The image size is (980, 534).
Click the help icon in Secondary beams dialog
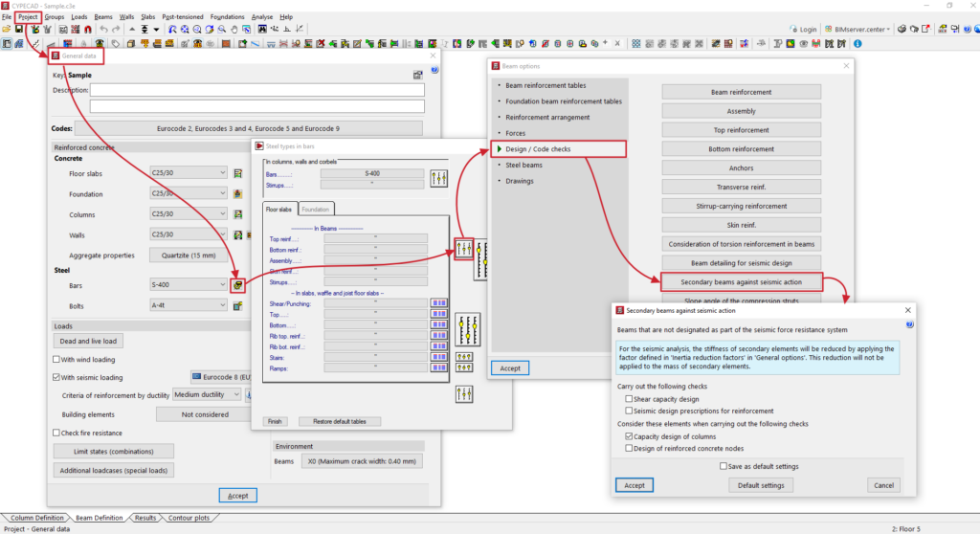click(909, 324)
